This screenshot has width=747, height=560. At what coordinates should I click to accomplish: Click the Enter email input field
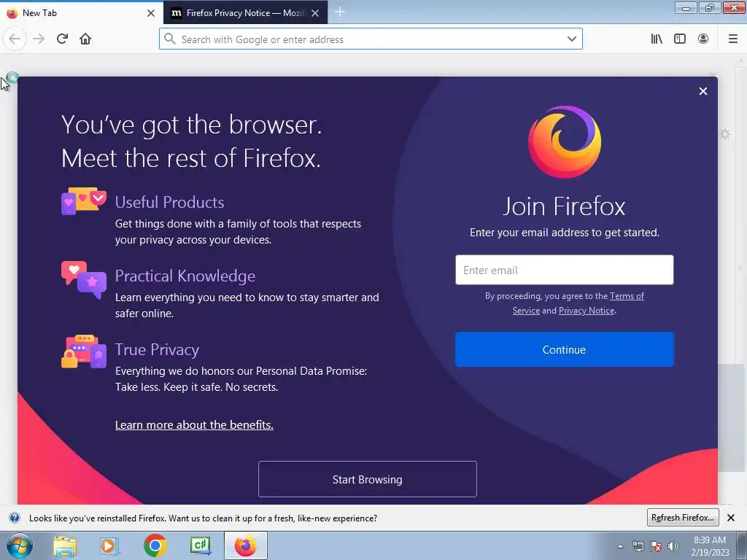(x=565, y=270)
